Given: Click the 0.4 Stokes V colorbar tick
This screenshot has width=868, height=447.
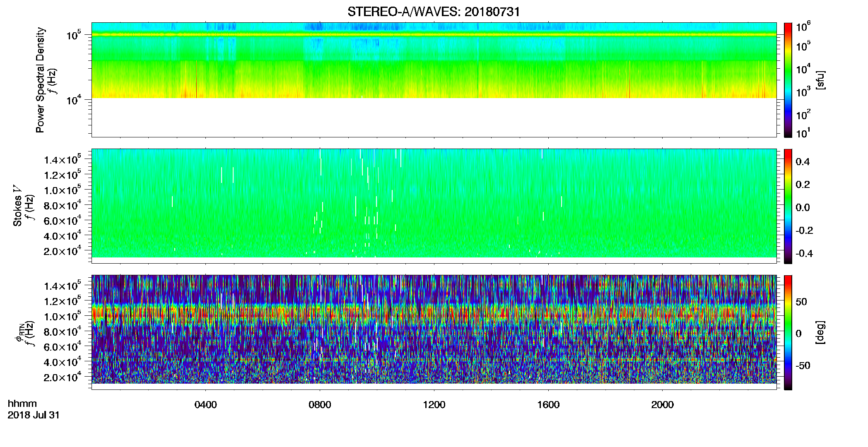Looking at the screenshot, I should [x=803, y=162].
